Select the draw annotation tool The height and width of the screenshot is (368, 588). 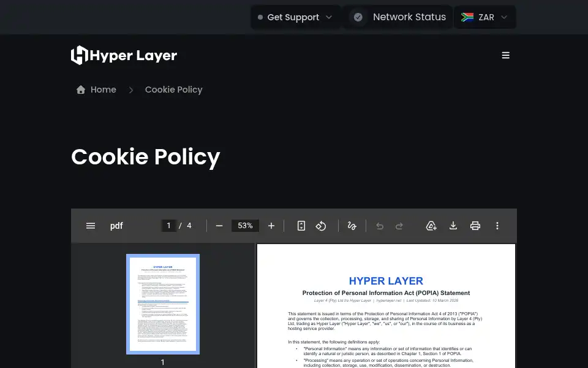coord(352,226)
